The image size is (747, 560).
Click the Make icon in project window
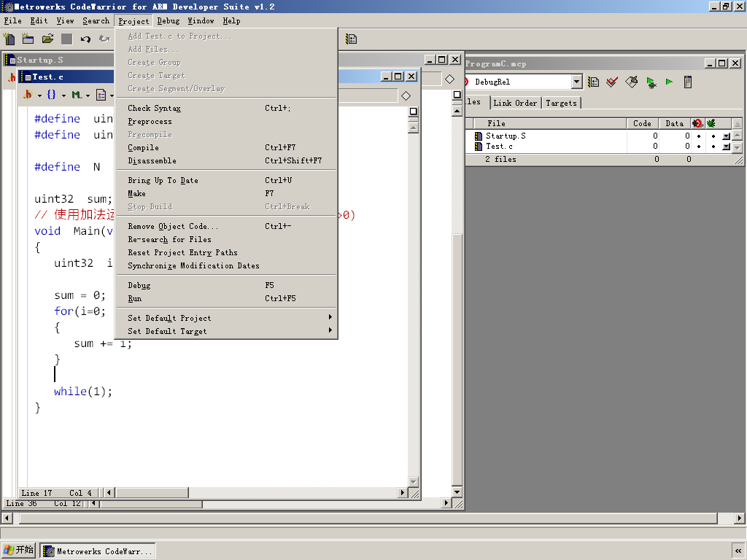(x=631, y=82)
